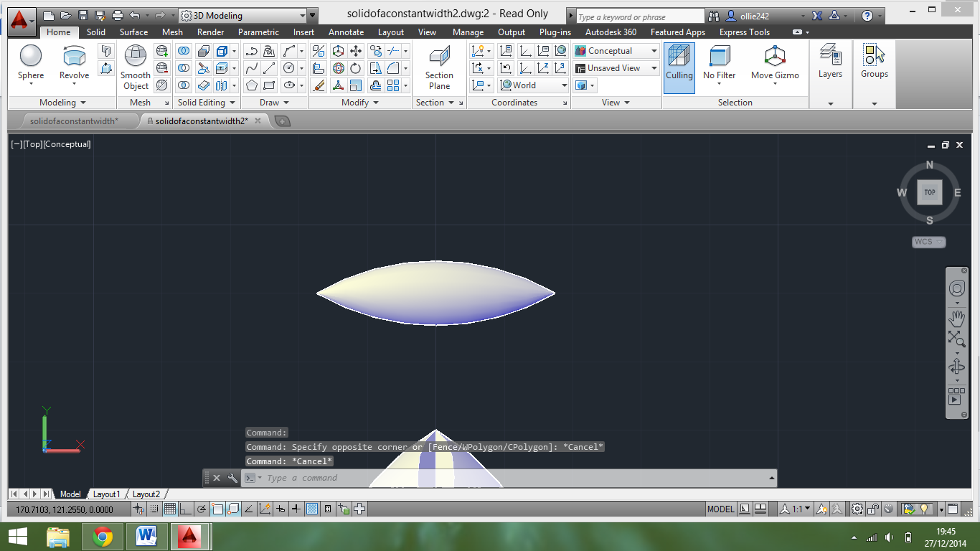The image size is (980, 551).
Task: Expand the Modify panel
Action: (360, 103)
